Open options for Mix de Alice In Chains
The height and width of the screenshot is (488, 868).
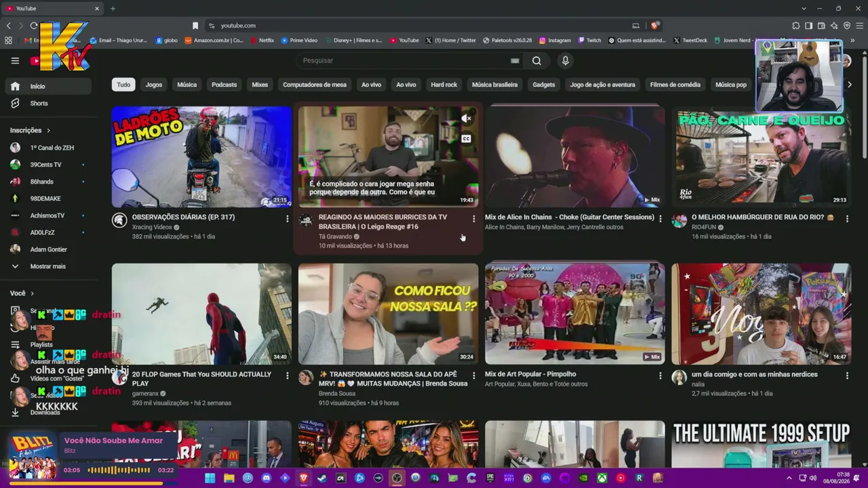click(660, 218)
